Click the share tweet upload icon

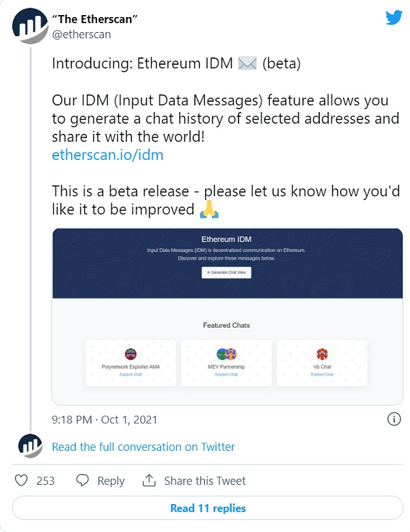[149, 481]
